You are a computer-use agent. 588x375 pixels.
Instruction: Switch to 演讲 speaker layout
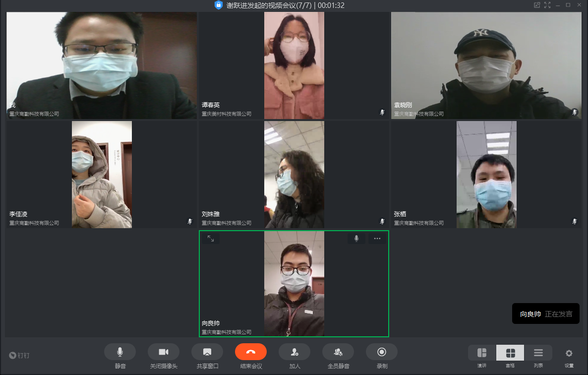482,353
